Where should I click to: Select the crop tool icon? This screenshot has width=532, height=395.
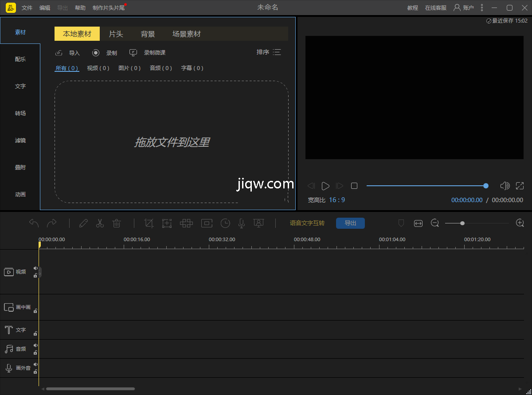[x=149, y=223]
